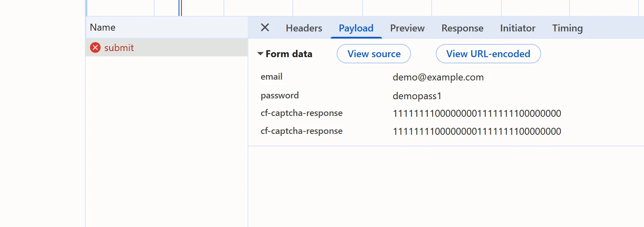
Task: Click the View URL-encoded button
Action: pyautogui.click(x=488, y=54)
